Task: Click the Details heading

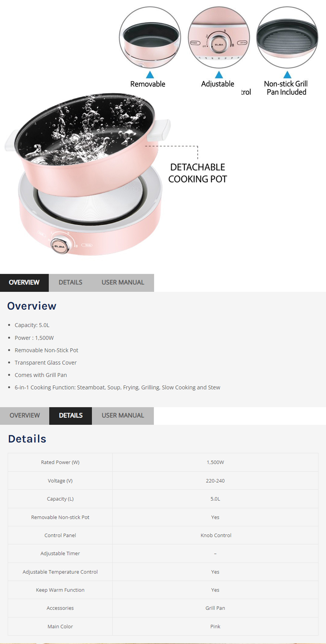Action: (27, 439)
